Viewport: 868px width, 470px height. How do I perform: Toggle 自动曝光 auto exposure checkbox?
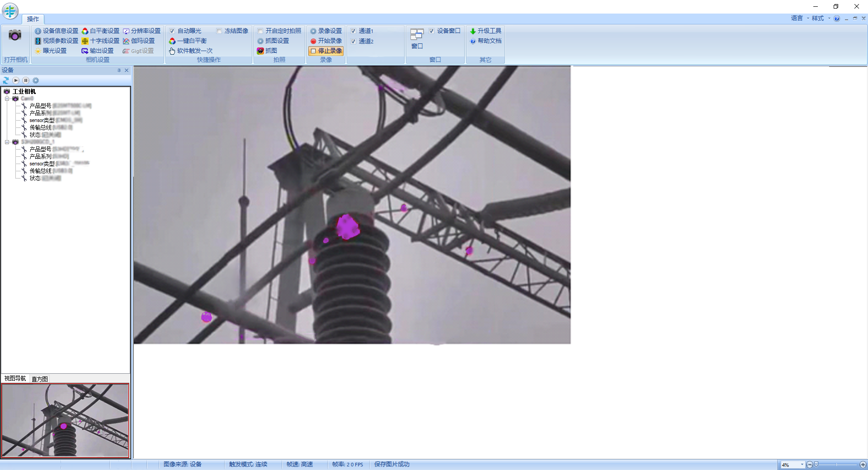172,31
